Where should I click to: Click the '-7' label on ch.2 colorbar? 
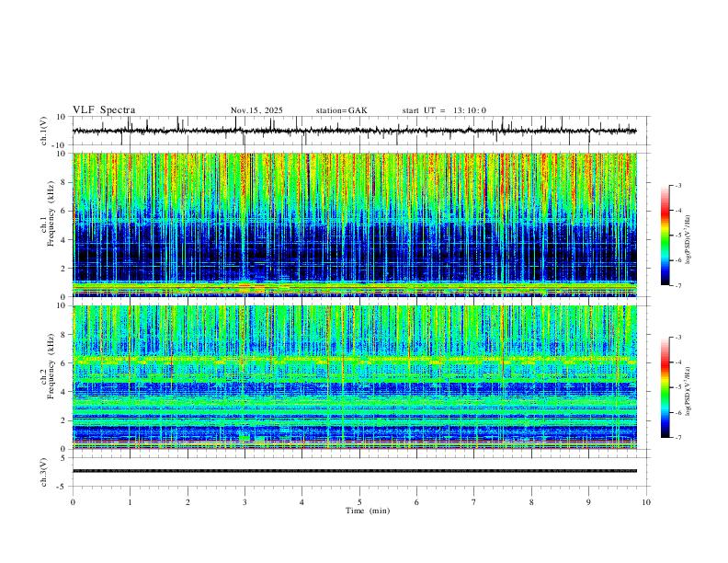click(x=677, y=438)
